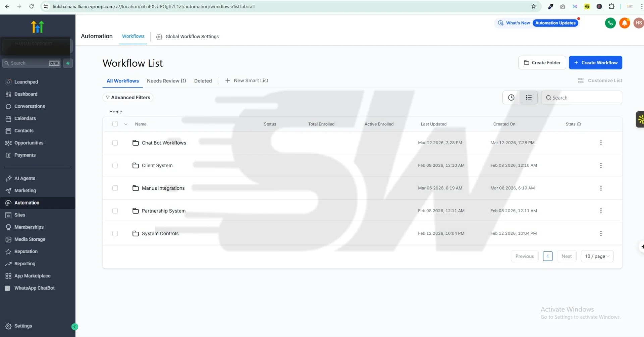The width and height of the screenshot is (644, 337).
Task: Click the green phone dialer icon
Action: (610, 23)
